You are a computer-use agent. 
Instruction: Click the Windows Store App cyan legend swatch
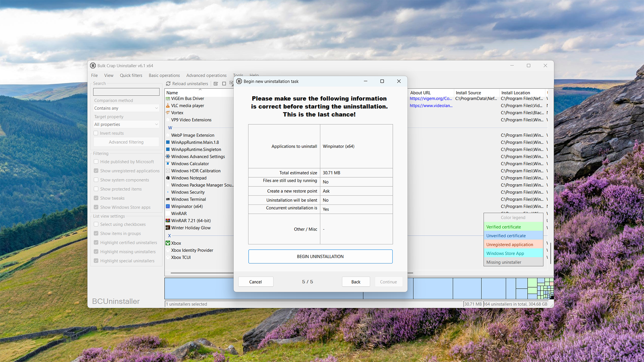click(x=513, y=253)
